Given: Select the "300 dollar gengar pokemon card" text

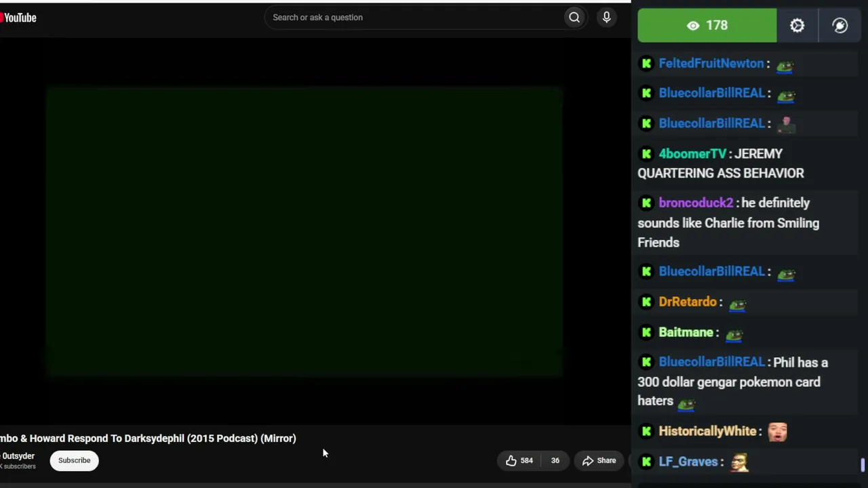Looking at the screenshot, I should [729, 382].
